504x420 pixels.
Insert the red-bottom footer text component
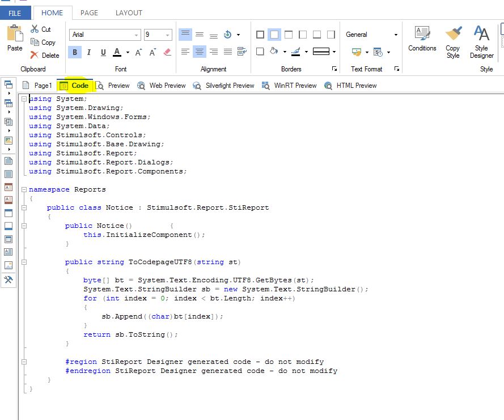click(x=9, y=200)
